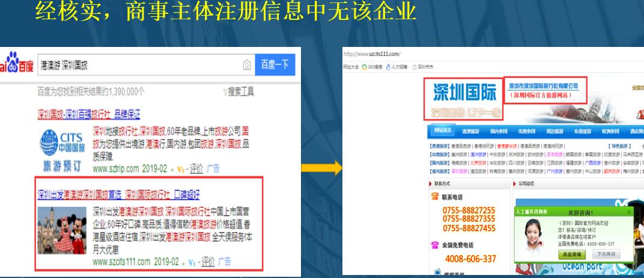644x278 pixels.
Task: Click the camera image-search icon in Baidu box
Action: (247, 65)
